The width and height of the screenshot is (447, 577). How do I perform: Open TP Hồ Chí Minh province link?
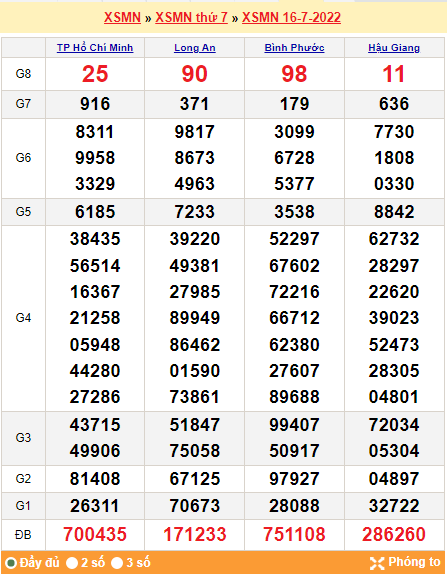95,47
